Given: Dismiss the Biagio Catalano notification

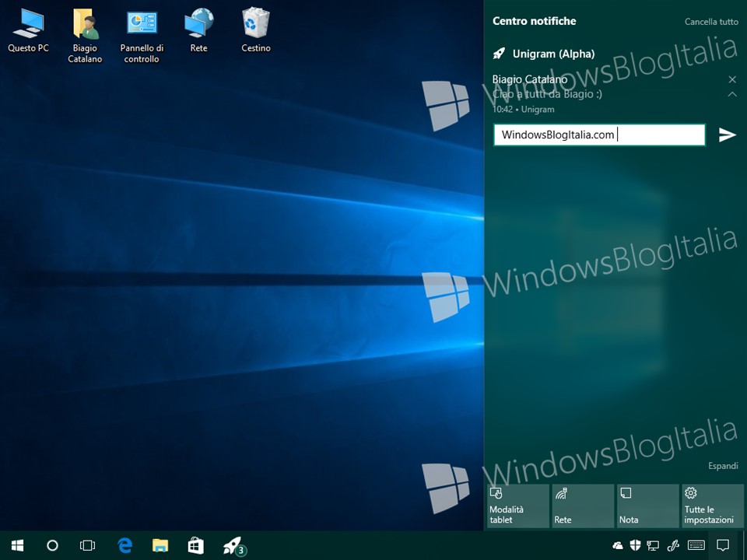Looking at the screenshot, I should (x=732, y=79).
